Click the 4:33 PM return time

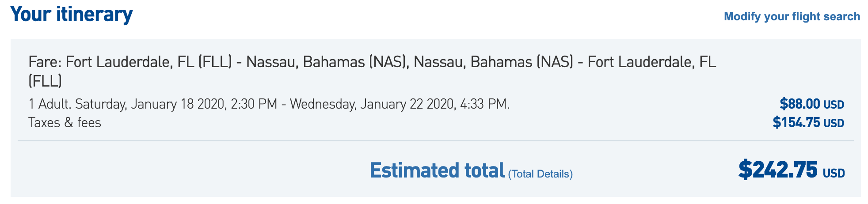(484, 104)
